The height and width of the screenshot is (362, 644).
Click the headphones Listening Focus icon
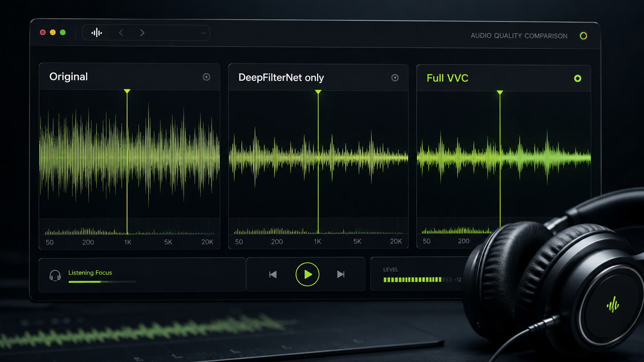pyautogui.click(x=55, y=275)
